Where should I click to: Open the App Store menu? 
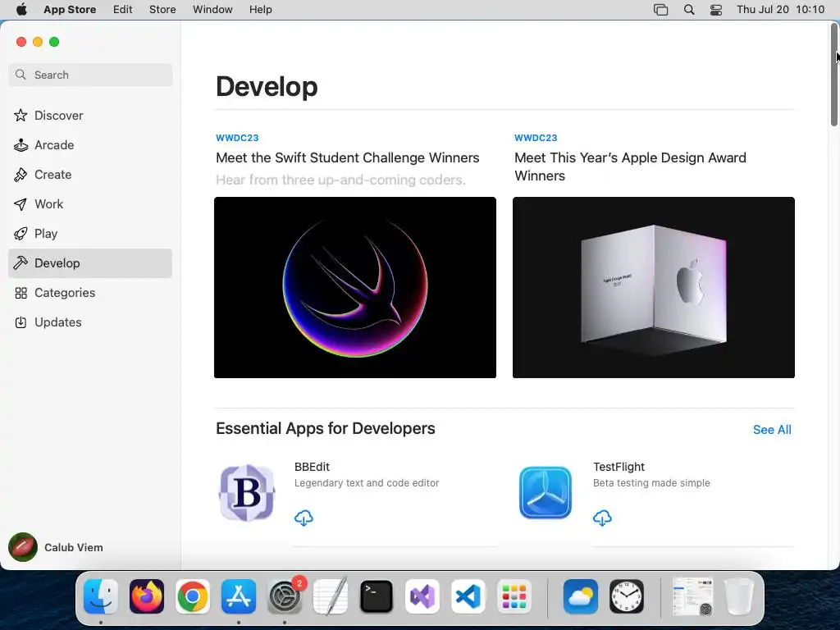[x=70, y=10]
